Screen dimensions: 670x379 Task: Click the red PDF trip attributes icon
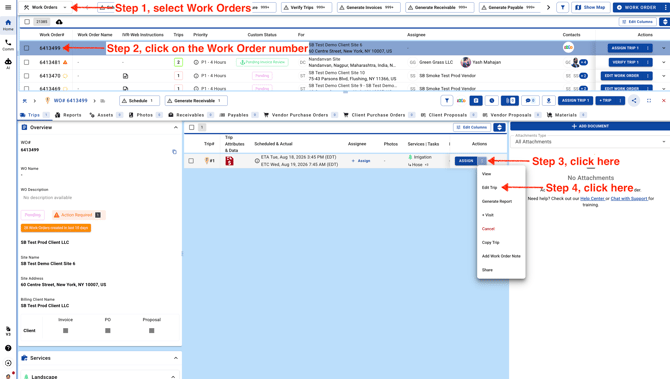[229, 161]
